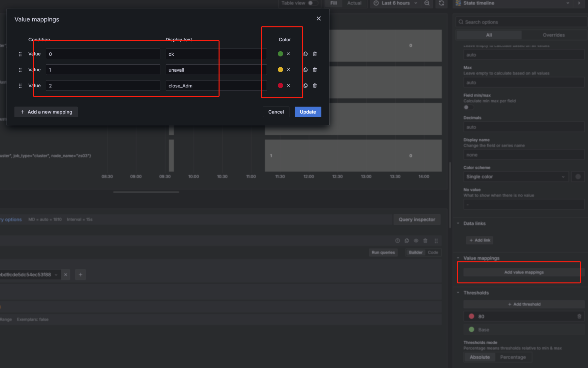This screenshot has height=368, width=588.
Task: Open green color picker for 'ok' mapping
Action: click(x=280, y=54)
